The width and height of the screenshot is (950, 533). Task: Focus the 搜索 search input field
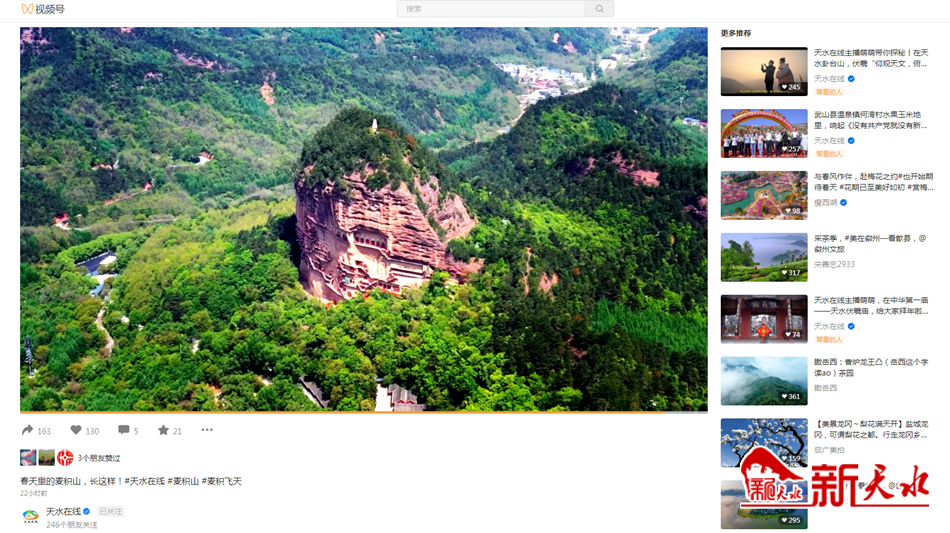point(491,9)
